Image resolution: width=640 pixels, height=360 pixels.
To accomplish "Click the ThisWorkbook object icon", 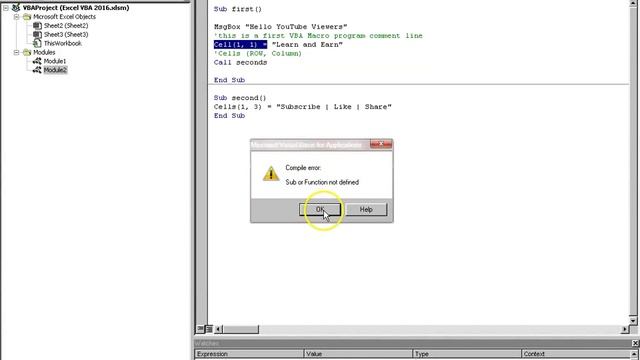I will tap(37, 43).
